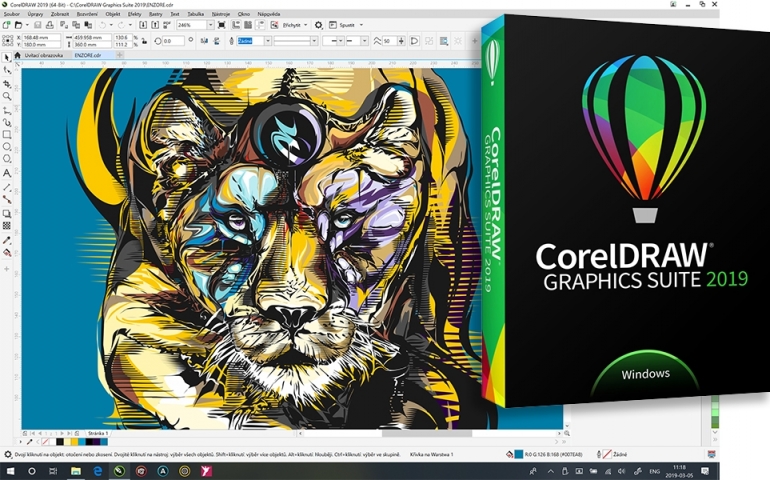The height and width of the screenshot is (480, 770).
Task: Select the Freehand curve tool
Action: [x=7, y=110]
